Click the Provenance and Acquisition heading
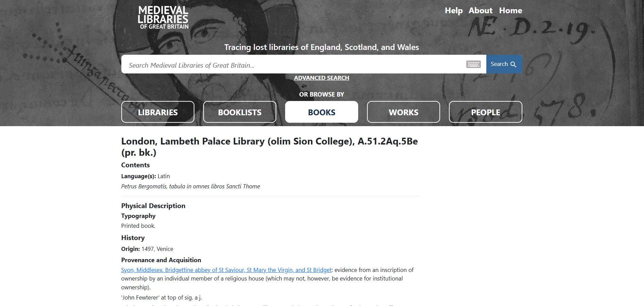 pyautogui.click(x=161, y=260)
